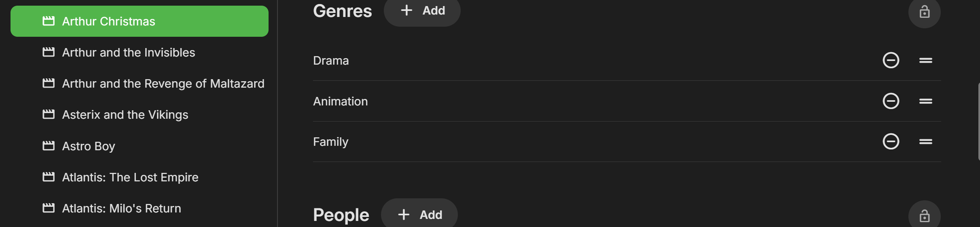This screenshot has height=227, width=980.
Task: Open Arthur and the Invisibles
Action: click(128, 53)
